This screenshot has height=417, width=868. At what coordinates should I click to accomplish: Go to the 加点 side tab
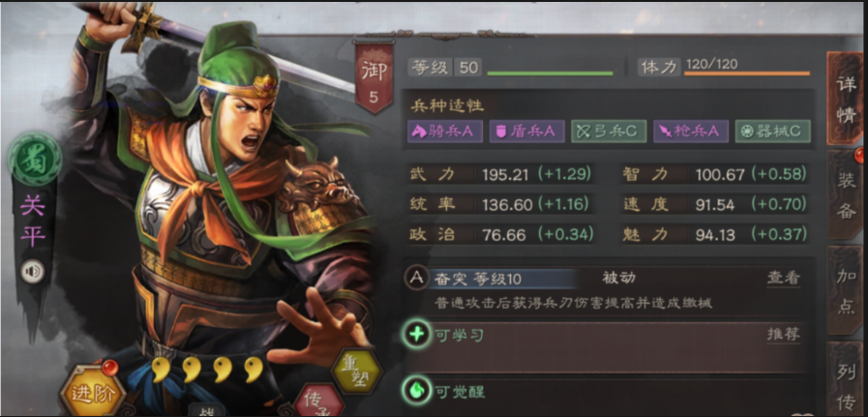coord(847,290)
